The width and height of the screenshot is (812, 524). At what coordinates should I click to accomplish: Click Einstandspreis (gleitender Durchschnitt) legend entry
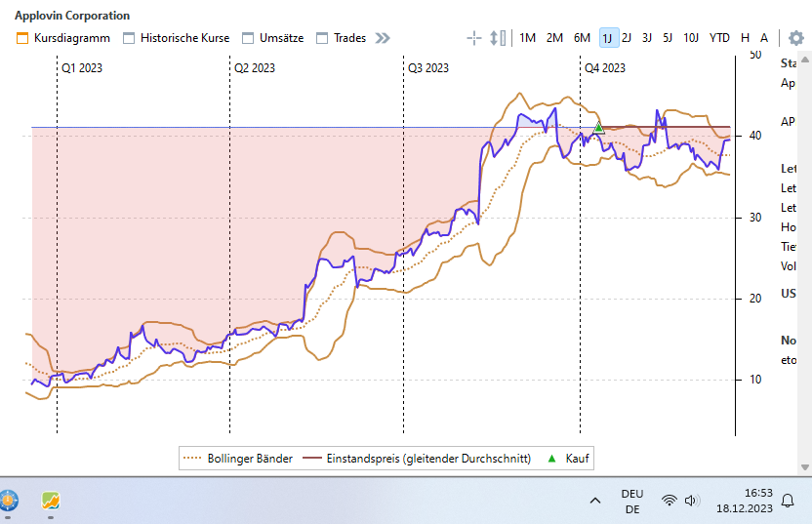coord(417,459)
